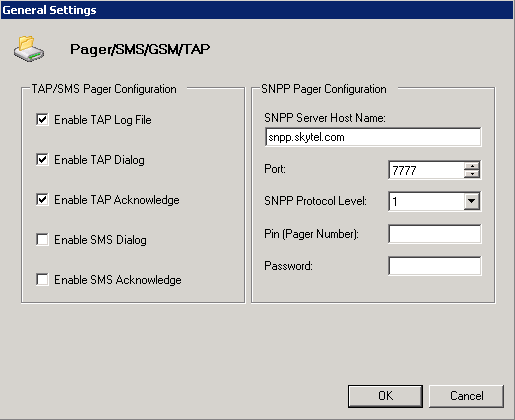Click the General Settings title bar
Viewport: 515px width, 420px height.
257,10
